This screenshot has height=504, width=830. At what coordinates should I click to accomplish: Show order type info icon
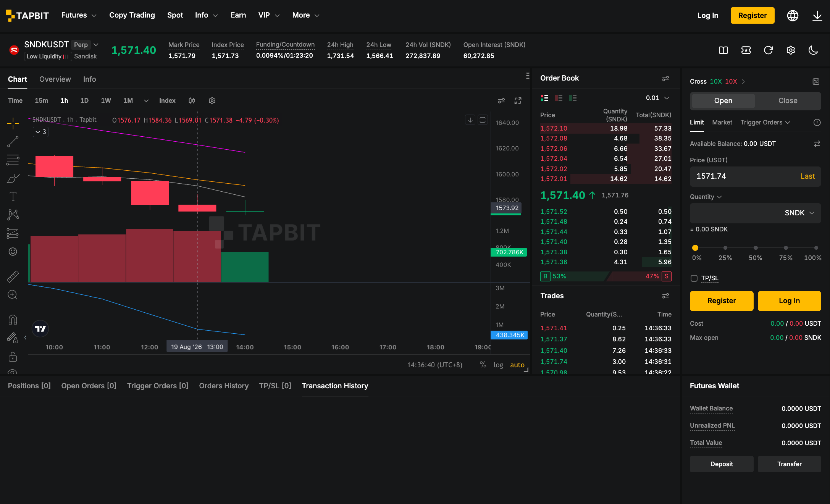coord(817,123)
